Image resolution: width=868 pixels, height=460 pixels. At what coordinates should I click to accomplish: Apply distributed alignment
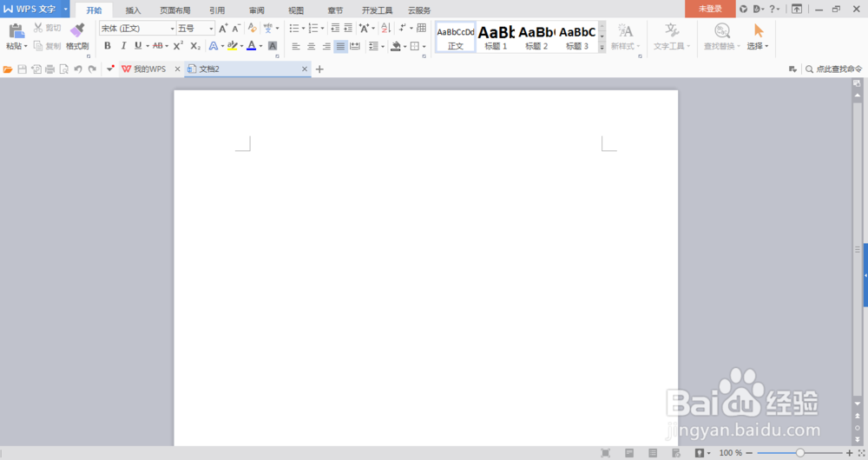[355, 47]
